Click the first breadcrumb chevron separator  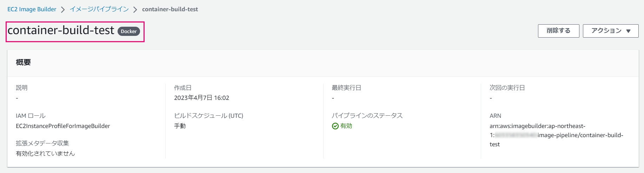click(x=63, y=9)
